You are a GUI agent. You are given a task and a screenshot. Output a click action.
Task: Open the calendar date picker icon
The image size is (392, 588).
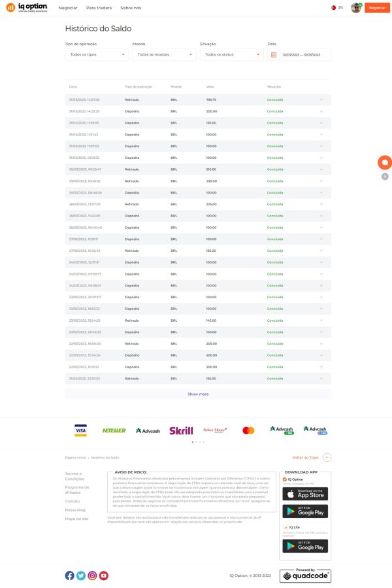point(274,55)
